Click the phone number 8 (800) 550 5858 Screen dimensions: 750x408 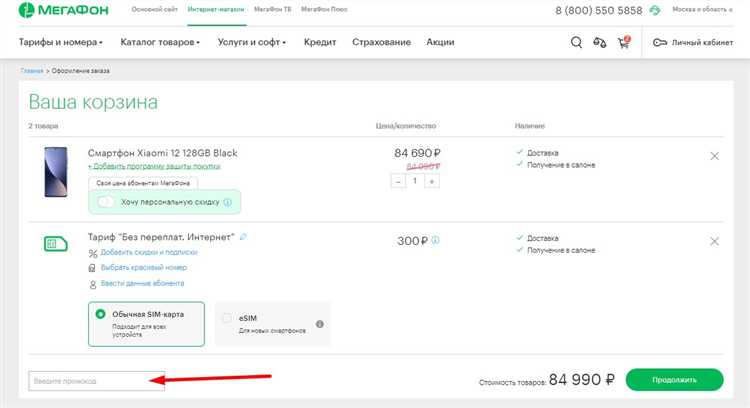[x=598, y=10]
